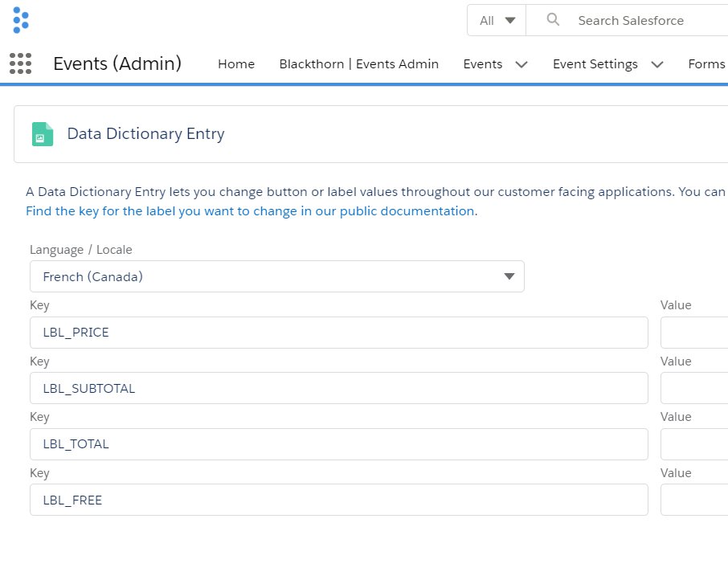Go to the Home tab
Viewport: 728px width, 580px height.
pos(236,64)
